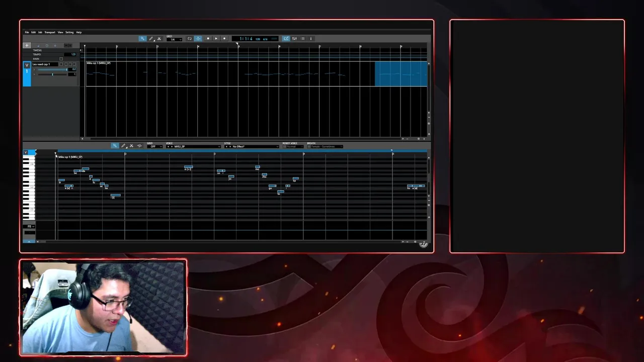Open the Transport menu

tap(50, 32)
